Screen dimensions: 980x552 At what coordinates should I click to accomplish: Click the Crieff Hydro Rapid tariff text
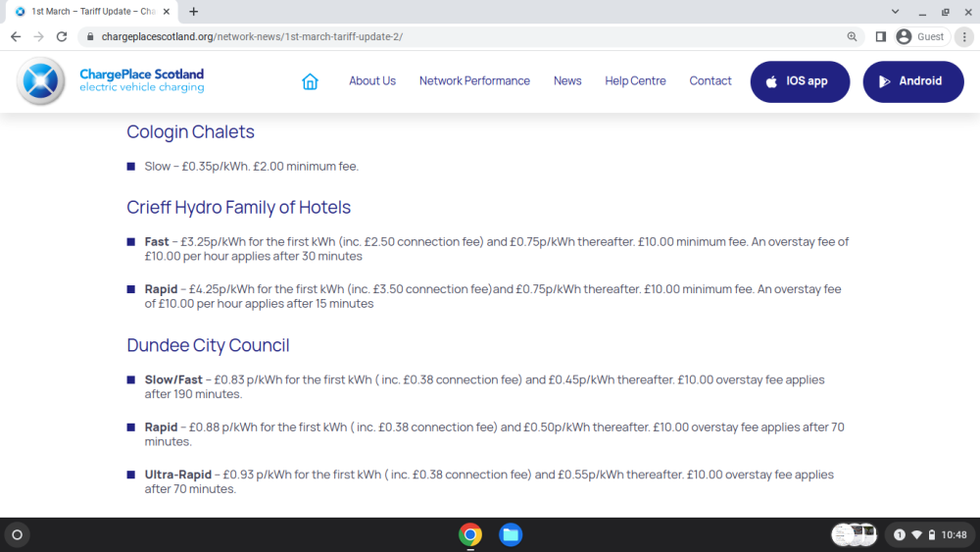coord(493,296)
